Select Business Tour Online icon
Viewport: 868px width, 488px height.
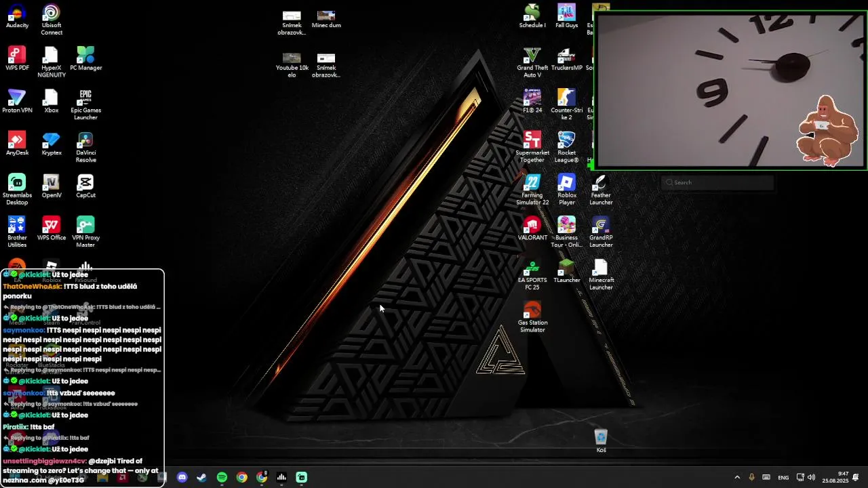tap(566, 232)
